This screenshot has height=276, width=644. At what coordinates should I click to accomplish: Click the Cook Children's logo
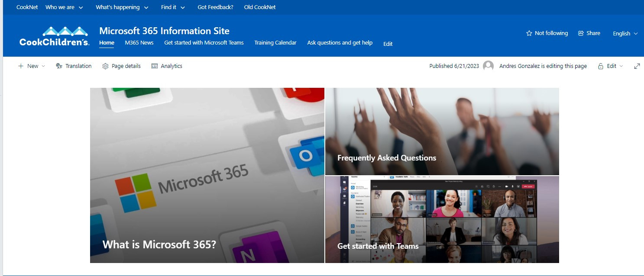pos(55,36)
